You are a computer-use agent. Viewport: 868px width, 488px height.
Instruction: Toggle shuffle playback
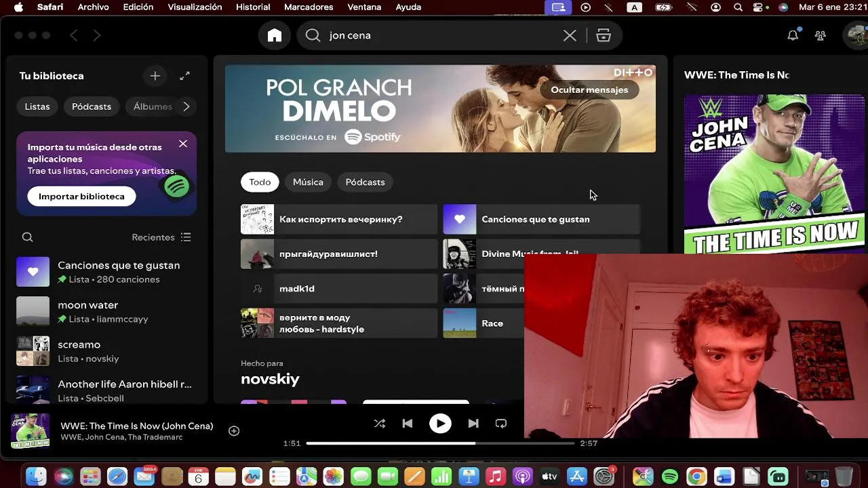pyautogui.click(x=380, y=424)
